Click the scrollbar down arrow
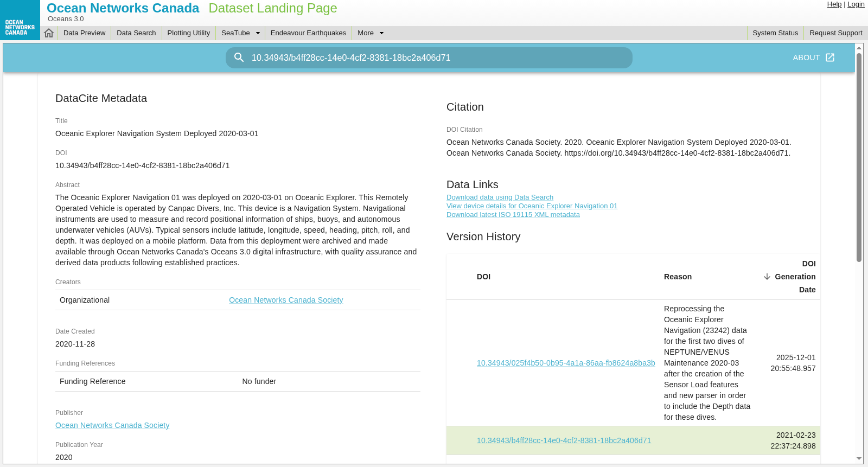 pos(859,459)
